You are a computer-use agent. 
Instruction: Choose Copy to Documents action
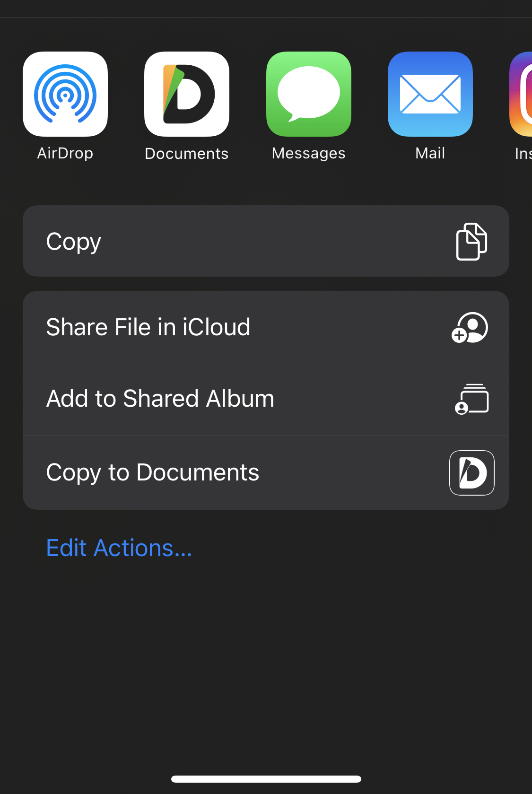266,473
